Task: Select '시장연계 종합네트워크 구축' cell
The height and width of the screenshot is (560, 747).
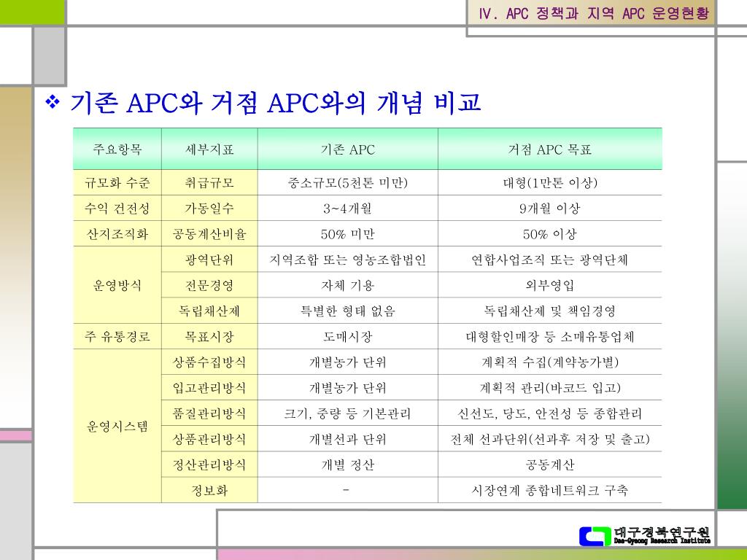Action: click(x=550, y=490)
